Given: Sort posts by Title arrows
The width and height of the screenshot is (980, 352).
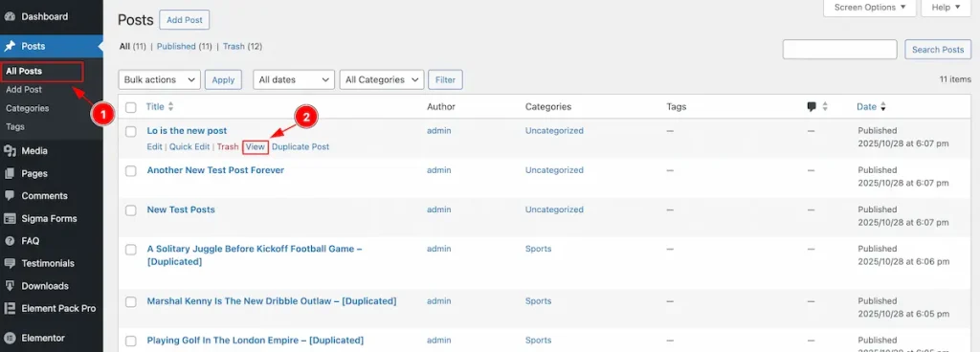Looking at the screenshot, I should [x=171, y=107].
